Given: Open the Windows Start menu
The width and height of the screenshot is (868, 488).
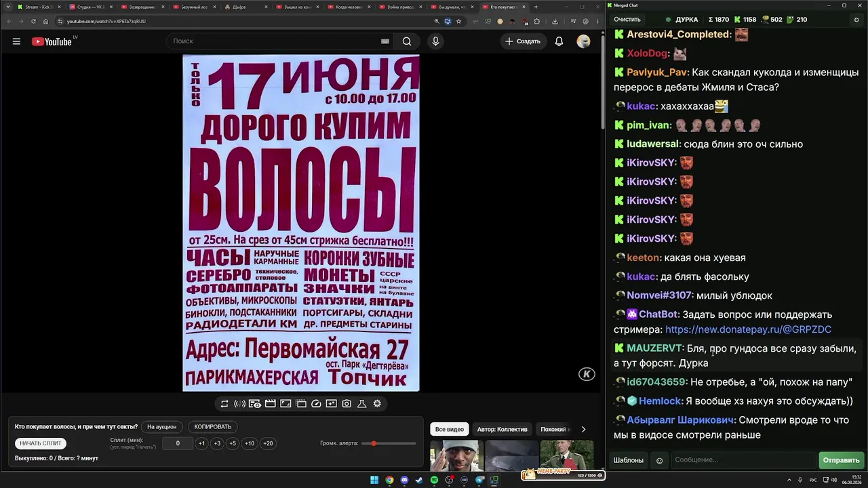Looking at the screenshot, I should 374,480.
